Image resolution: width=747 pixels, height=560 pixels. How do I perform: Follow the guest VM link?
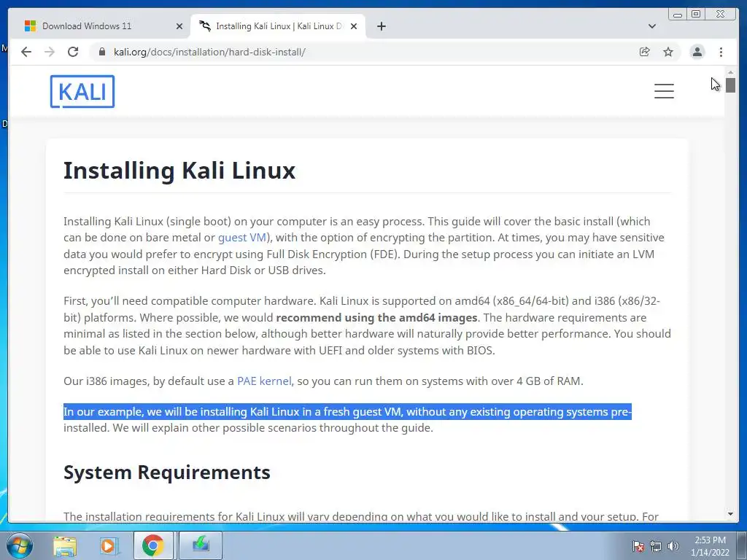(242, 238)
